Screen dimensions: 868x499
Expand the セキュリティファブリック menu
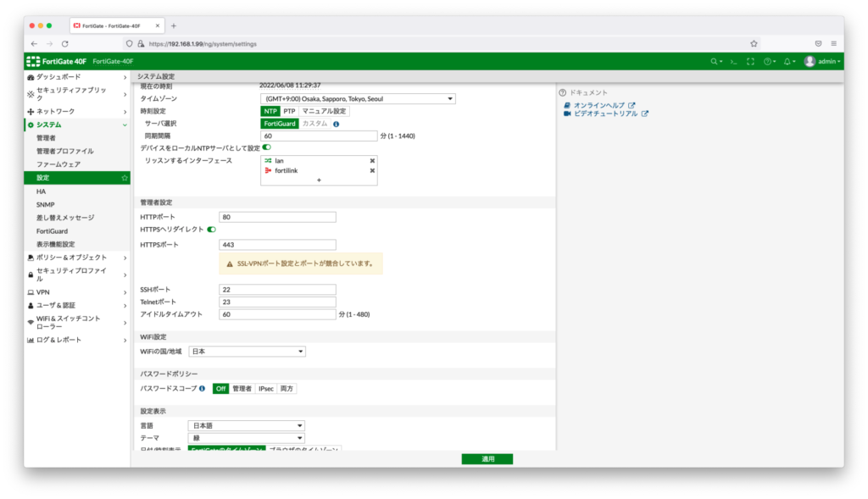point(77,94)
